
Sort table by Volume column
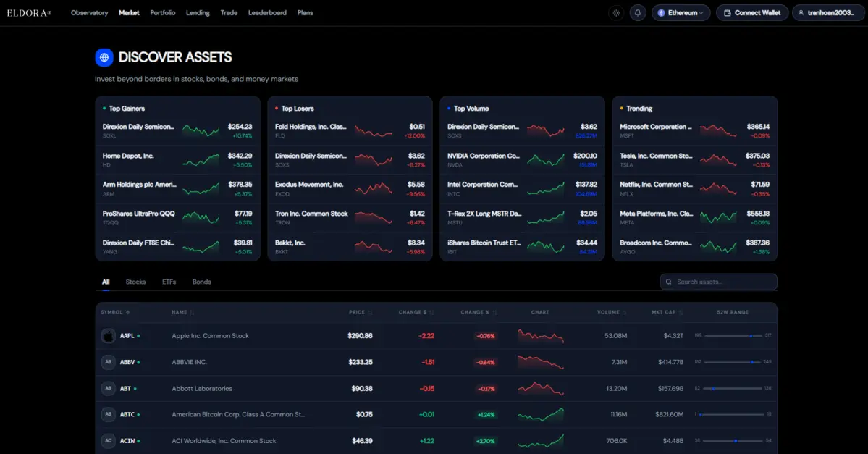pos(612,312)
